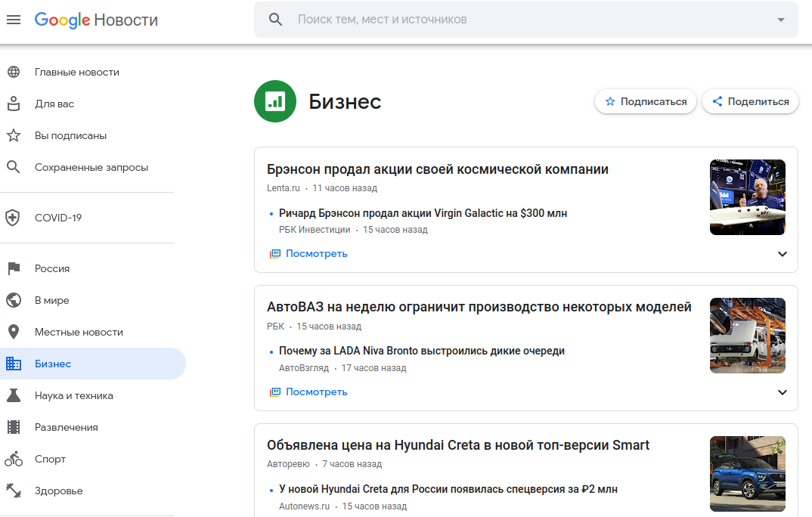Click the Спорт bicycle icon
Image resolution: width=812 pixels, height=517 pixels.
(13, 459)
